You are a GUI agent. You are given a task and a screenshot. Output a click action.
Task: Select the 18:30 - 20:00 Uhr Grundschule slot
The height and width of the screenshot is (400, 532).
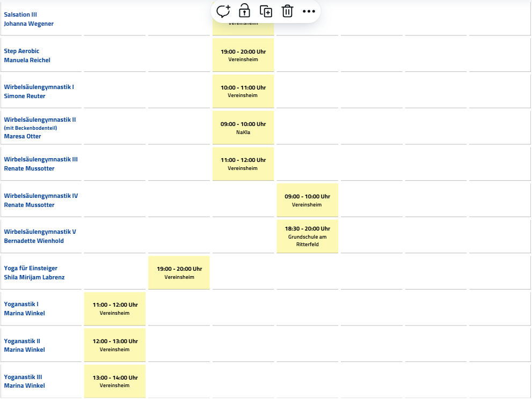307,236
